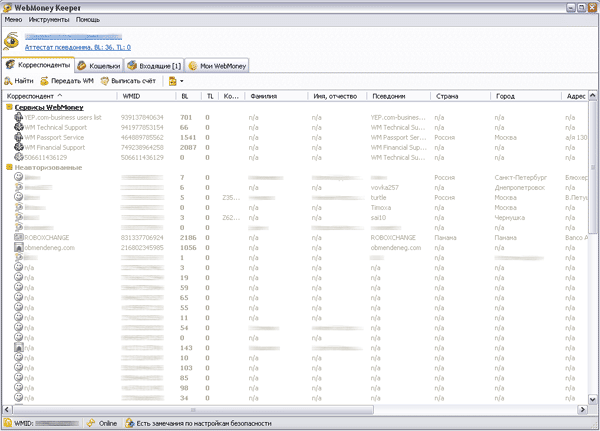600x431 pixels.
Task: Click the Online status indicator
Action: tap(102, 423)
